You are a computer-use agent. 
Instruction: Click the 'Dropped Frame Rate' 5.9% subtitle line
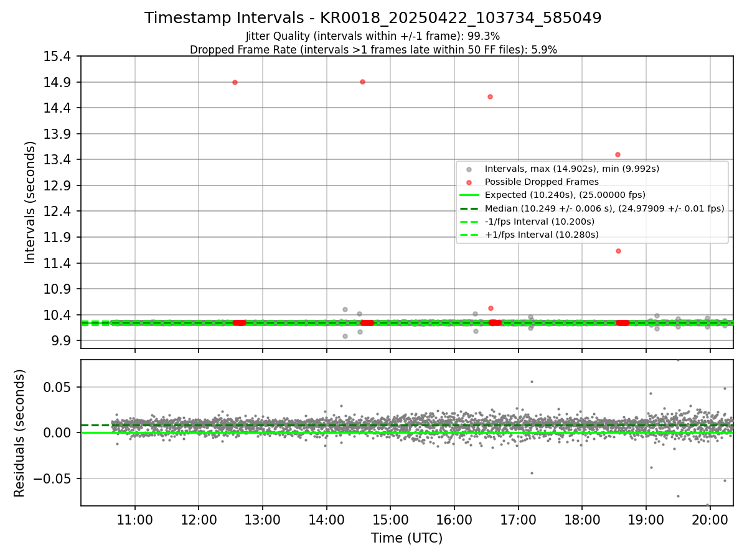click(373, 50)
